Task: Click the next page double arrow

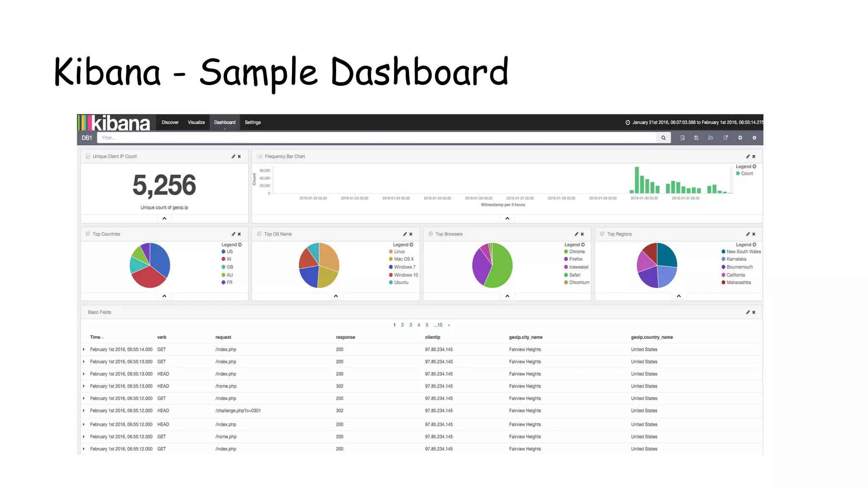Action: click(x=449, y=325)
